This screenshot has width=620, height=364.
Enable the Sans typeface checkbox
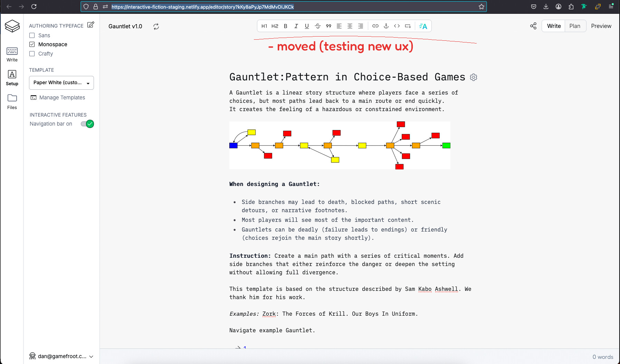tap(32, 36)
